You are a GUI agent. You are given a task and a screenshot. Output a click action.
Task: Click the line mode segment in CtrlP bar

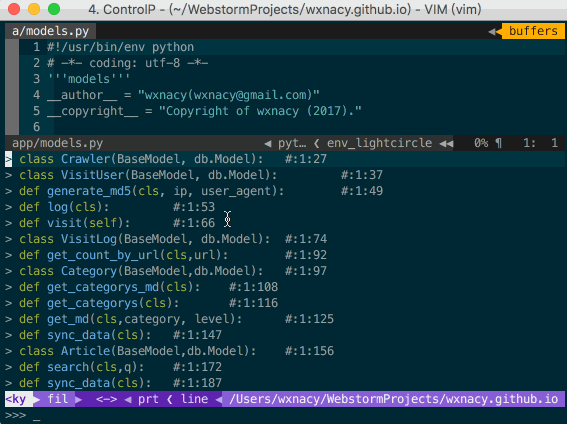[194, 399]
